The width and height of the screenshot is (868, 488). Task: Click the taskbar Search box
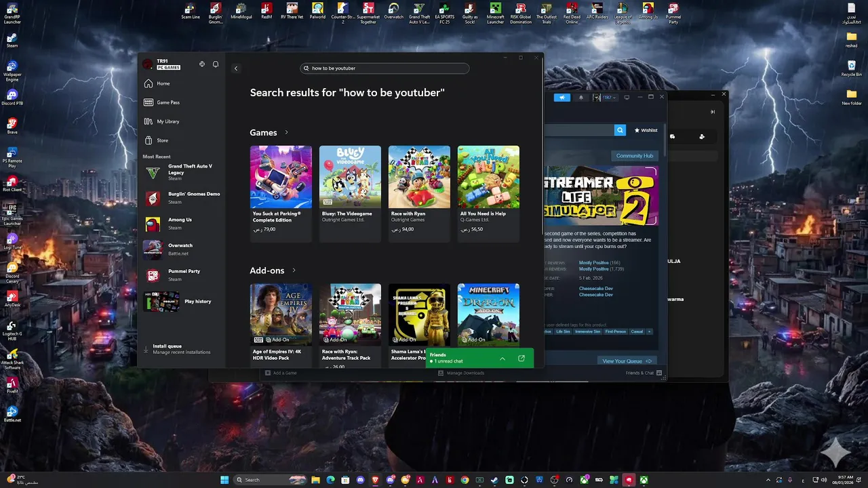[x=269, y=480]
